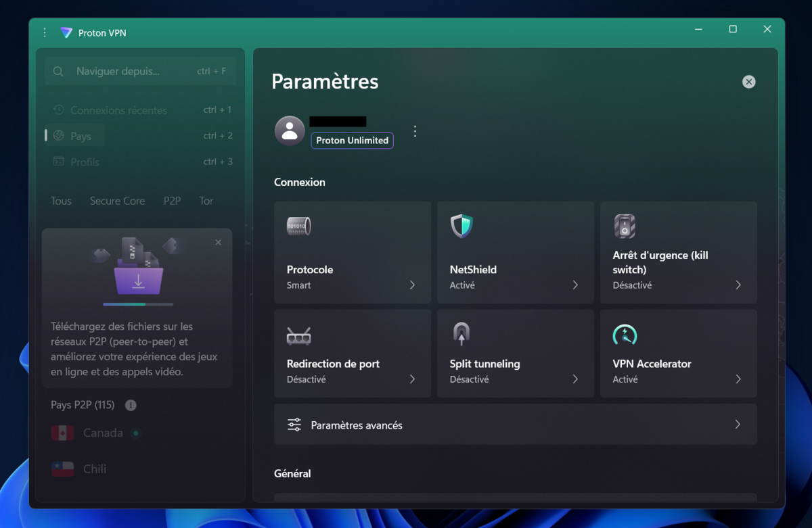Image resolution: width=812 pixels, height=528 pixels.
Task: Click the Pays P2P (115) heading
Action: pos(83,405)
